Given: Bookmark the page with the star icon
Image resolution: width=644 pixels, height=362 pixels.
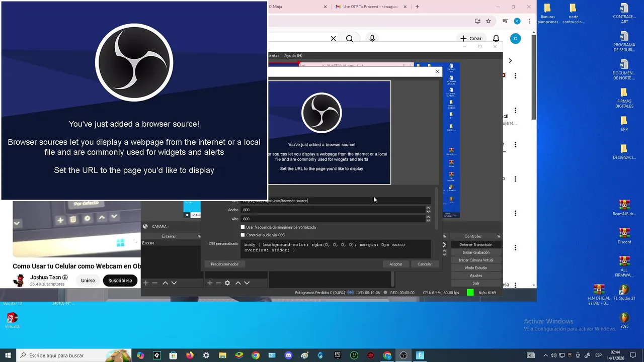Looking at the screenshot, I should tap(488, 21).
